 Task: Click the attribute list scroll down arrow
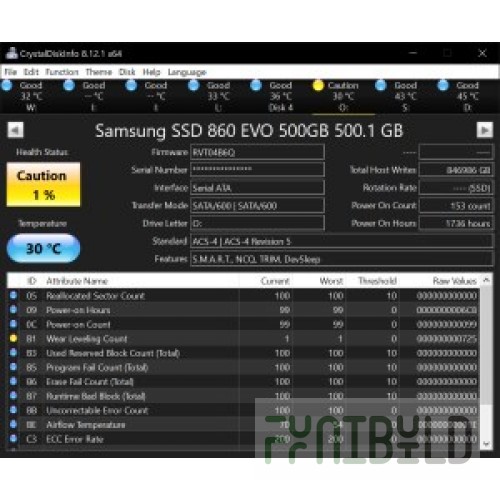pos(486,444)
